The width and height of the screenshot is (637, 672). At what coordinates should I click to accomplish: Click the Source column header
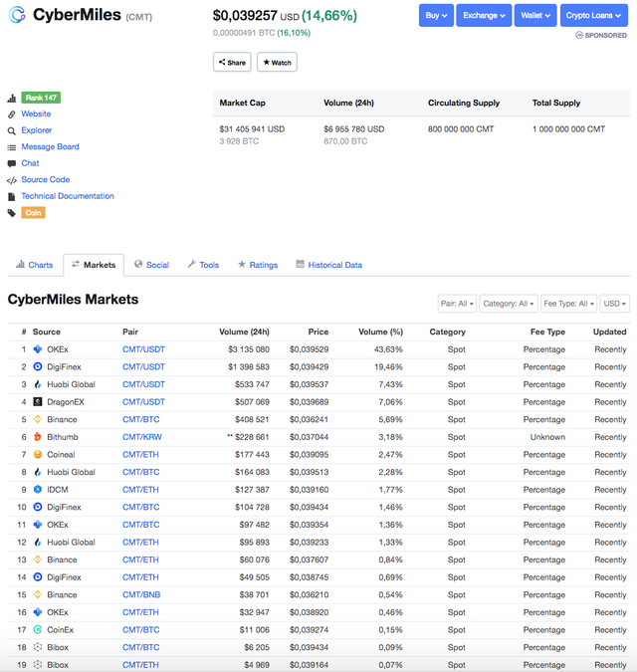pyautogui.click(x=46, y=332)
